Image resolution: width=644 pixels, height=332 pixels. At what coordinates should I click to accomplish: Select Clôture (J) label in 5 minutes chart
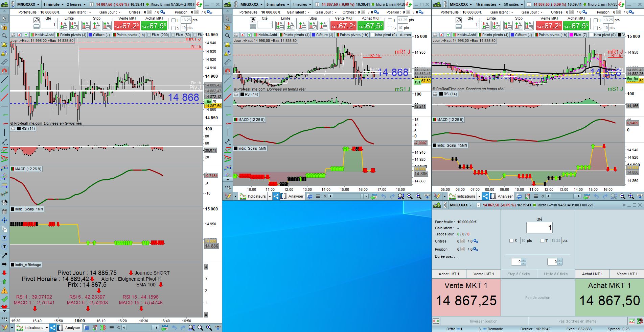point(323,35)
